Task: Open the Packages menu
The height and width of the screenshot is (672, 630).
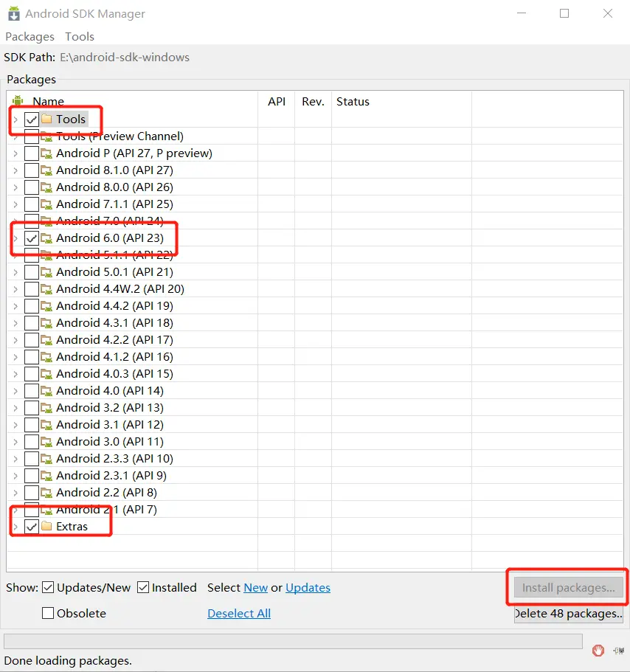Action: tap(30, 36)
